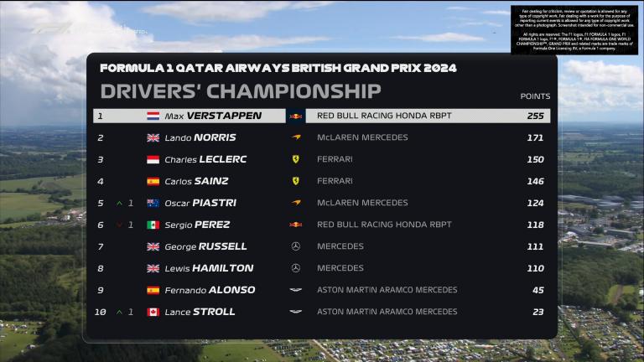The height and width of the screenshot is (362, 644).
Task: Click the Canadian flag beside Lance Stroll
Action: (x=153, y=312)
